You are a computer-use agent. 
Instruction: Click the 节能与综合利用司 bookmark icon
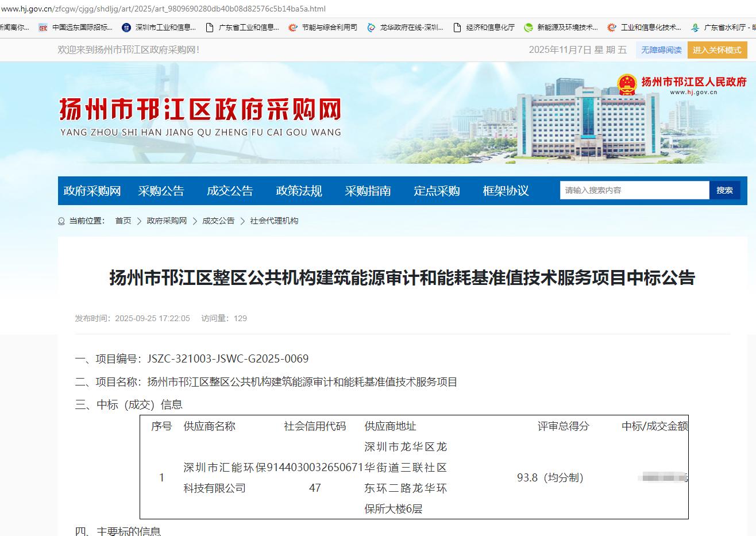293,28
